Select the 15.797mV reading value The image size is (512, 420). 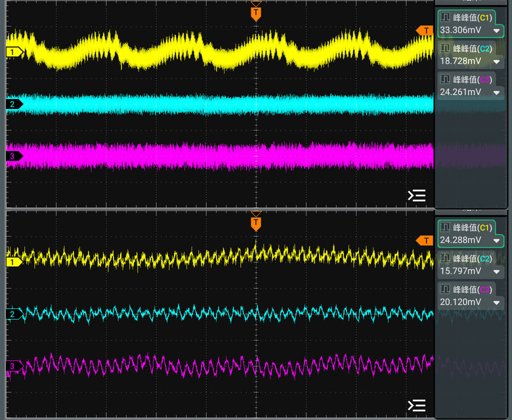tap(460, 271)
